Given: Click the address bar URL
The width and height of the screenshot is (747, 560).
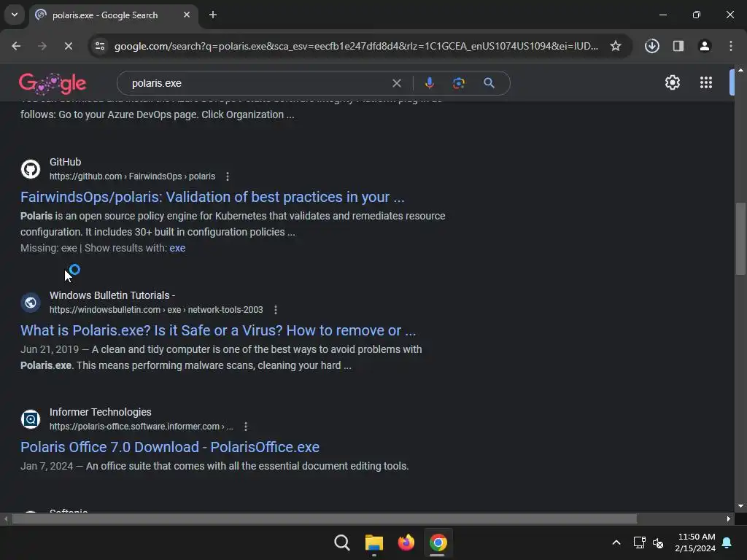Looking at the screenshot, I should click(x=356, y=46).
